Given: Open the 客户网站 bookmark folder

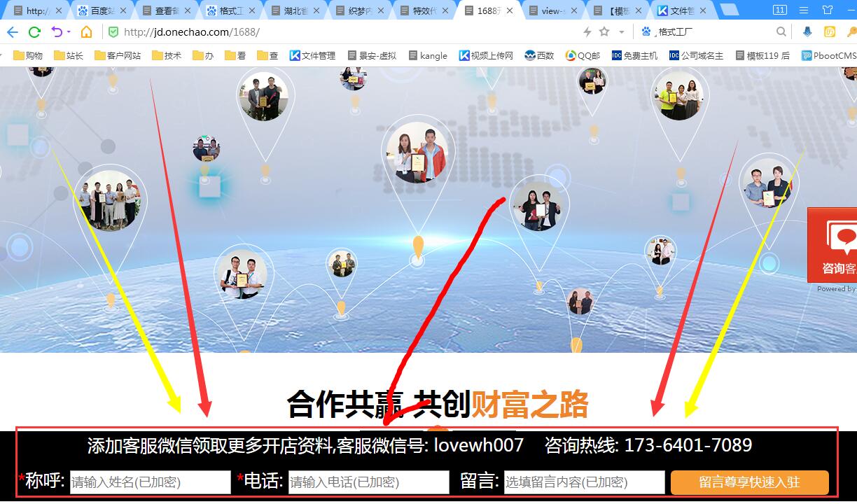Looking at the screenshot, I should [118, 55].
